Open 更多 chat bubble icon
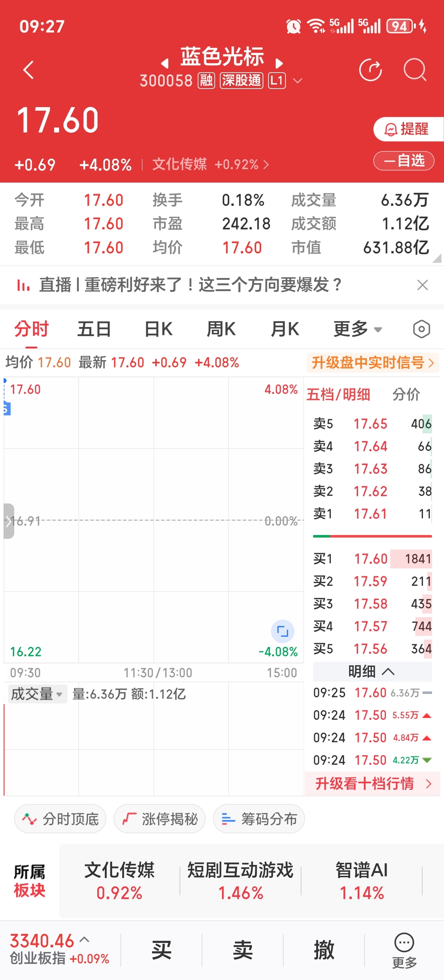 pyautogui.click(x=404, y=950)
